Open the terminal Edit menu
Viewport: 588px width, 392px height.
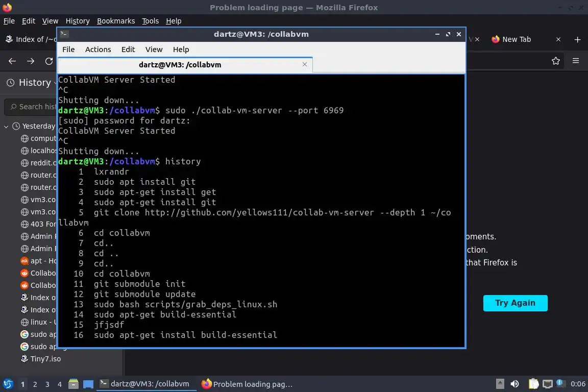coord(128,50)
